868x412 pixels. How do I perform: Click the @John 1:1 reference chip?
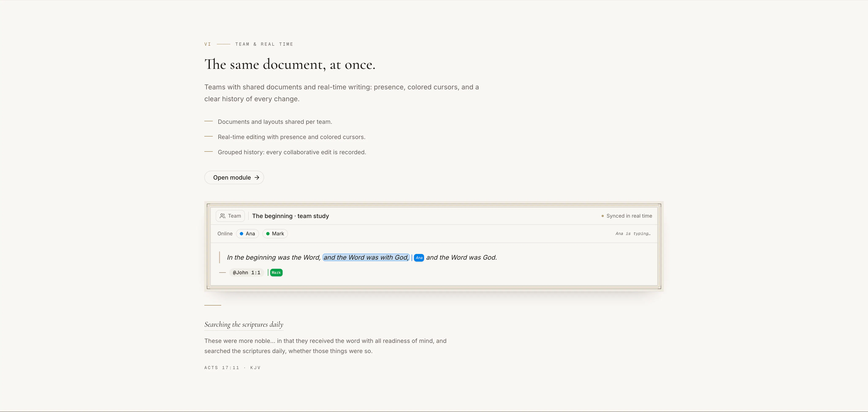[246, 272]
